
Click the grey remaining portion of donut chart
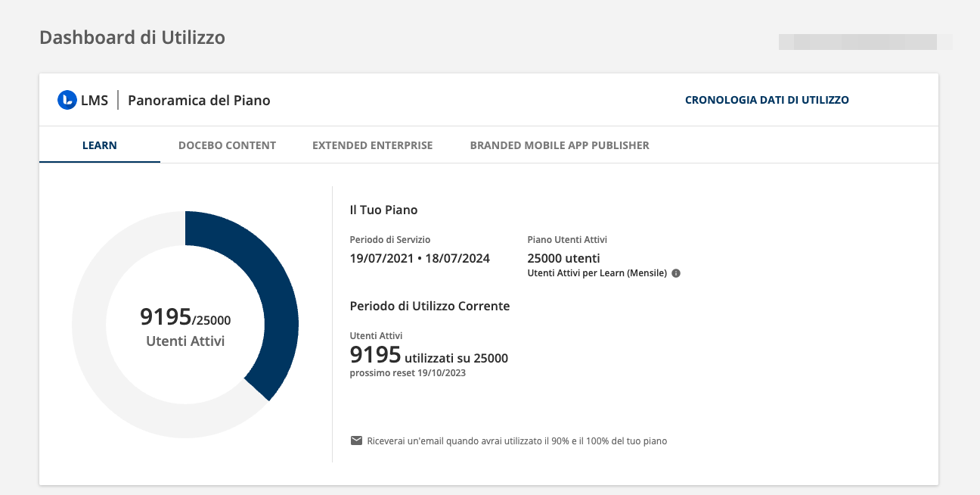coord(89,325)
